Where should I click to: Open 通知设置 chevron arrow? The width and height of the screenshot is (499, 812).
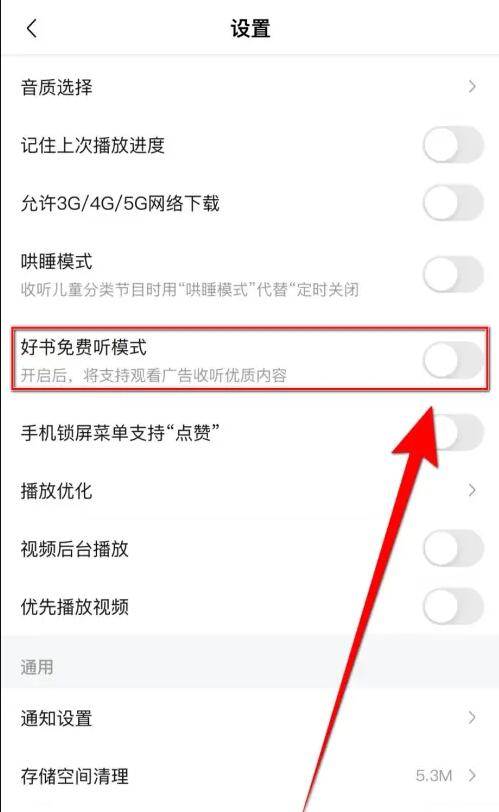pos(472,718)
